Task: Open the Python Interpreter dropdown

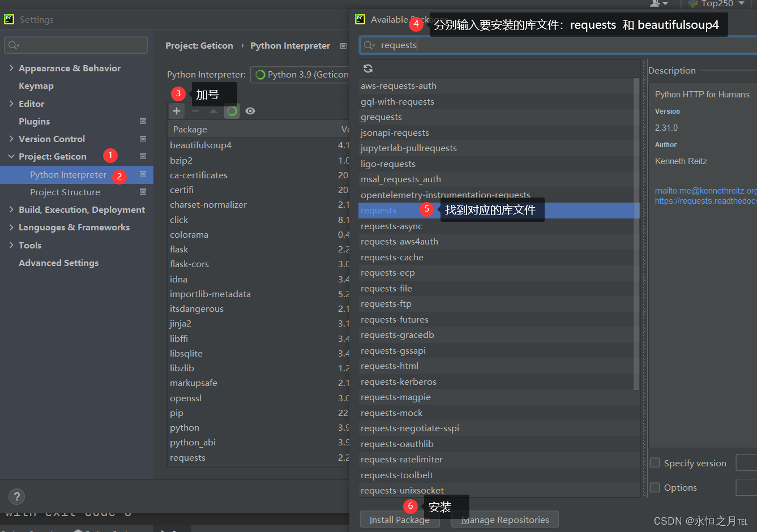Action: [300, 75]
